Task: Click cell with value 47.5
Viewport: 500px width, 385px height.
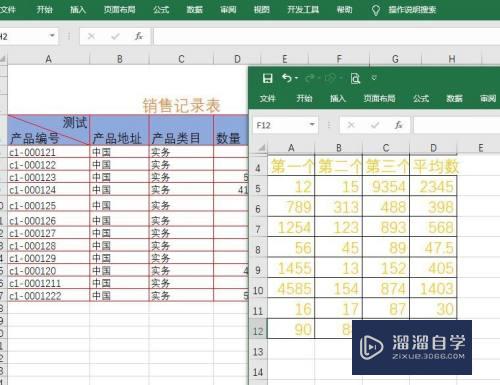Action: pos(433,247)
